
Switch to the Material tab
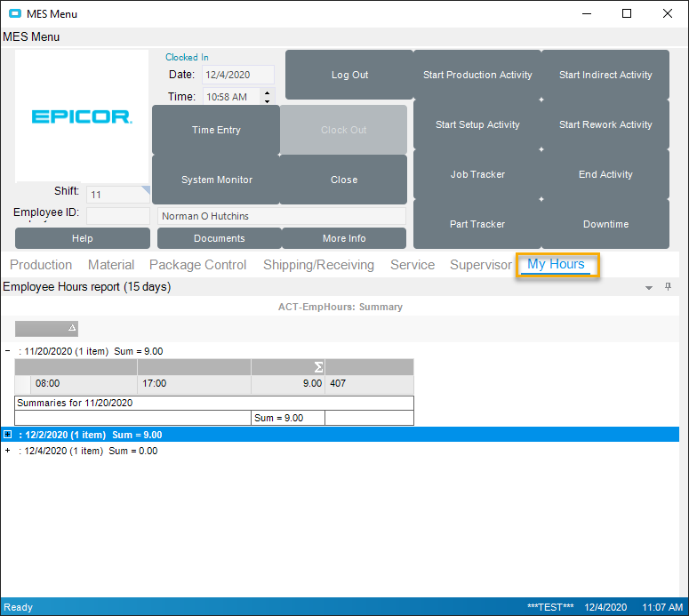click(x=111, y=265)
